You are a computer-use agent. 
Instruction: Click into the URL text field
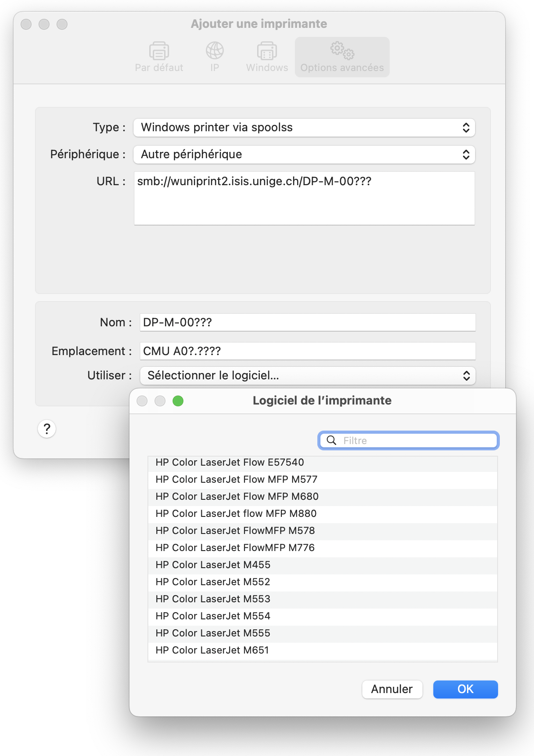pyautogui.click(x=304, y=198)
